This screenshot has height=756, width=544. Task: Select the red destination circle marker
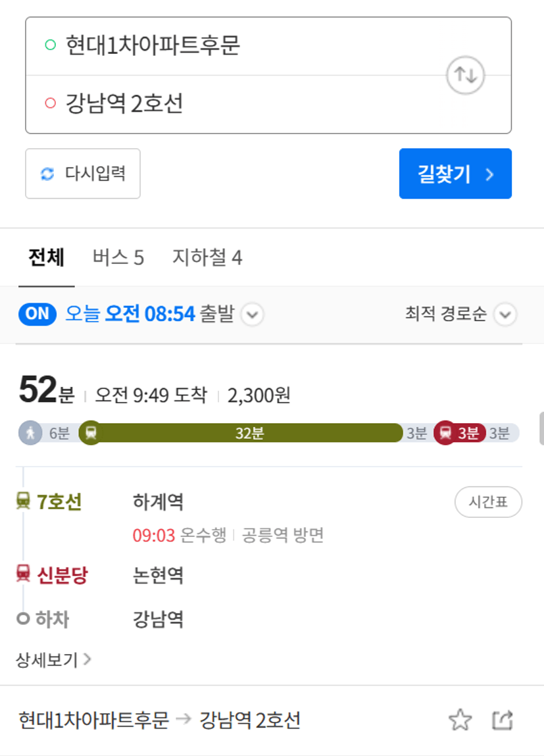point(50,103)
